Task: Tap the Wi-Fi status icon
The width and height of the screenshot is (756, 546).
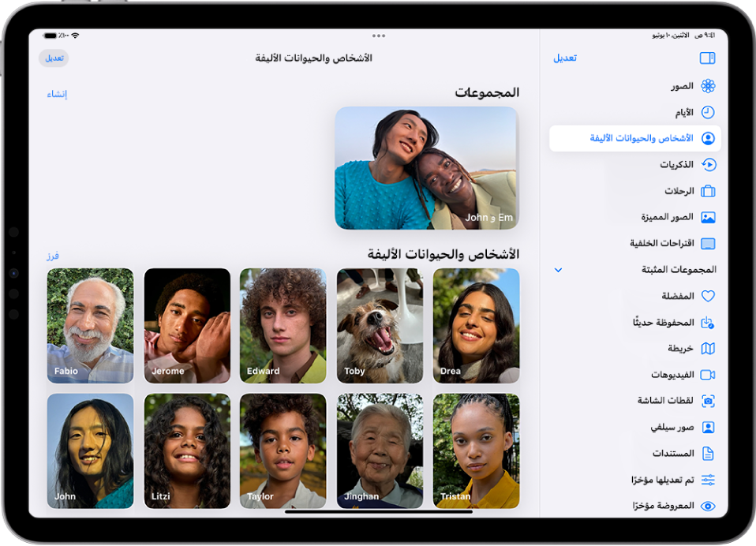Action: (75, 36)
